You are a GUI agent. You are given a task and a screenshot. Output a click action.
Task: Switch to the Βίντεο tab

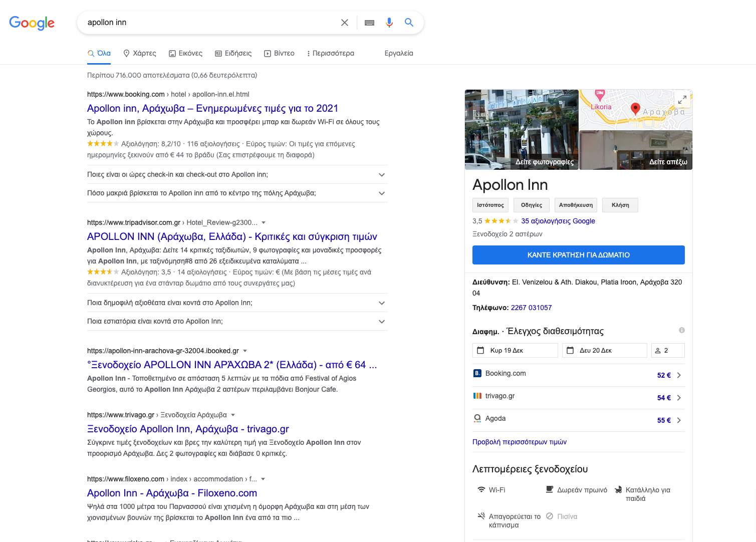tap(279, 53)
